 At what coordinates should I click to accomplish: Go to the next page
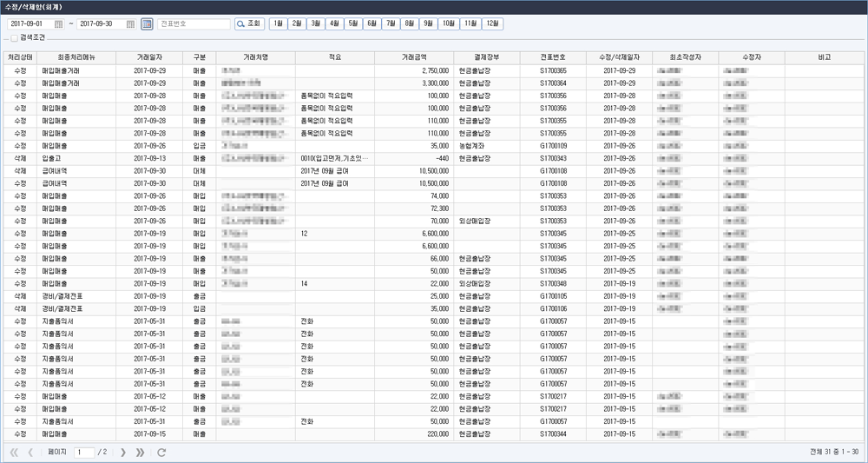pos(123,453)
